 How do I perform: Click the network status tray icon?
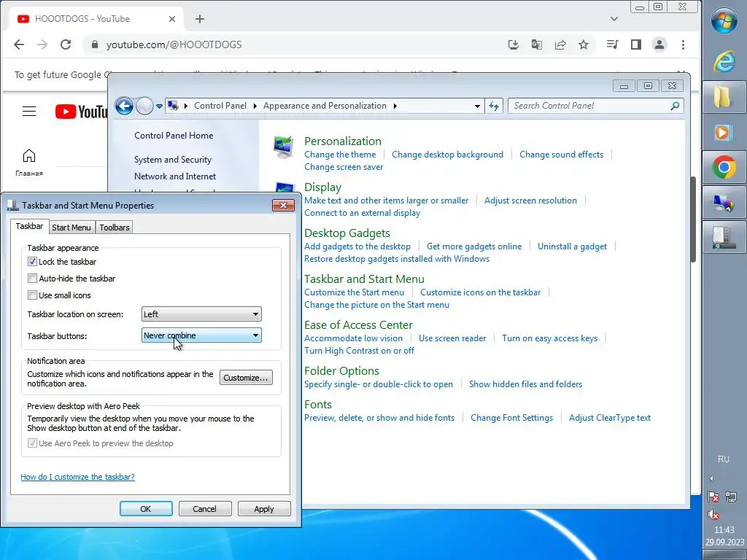point(731,497)
